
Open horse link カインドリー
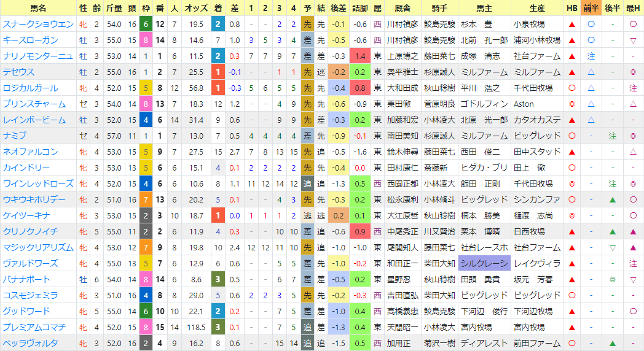pos(26,168)
